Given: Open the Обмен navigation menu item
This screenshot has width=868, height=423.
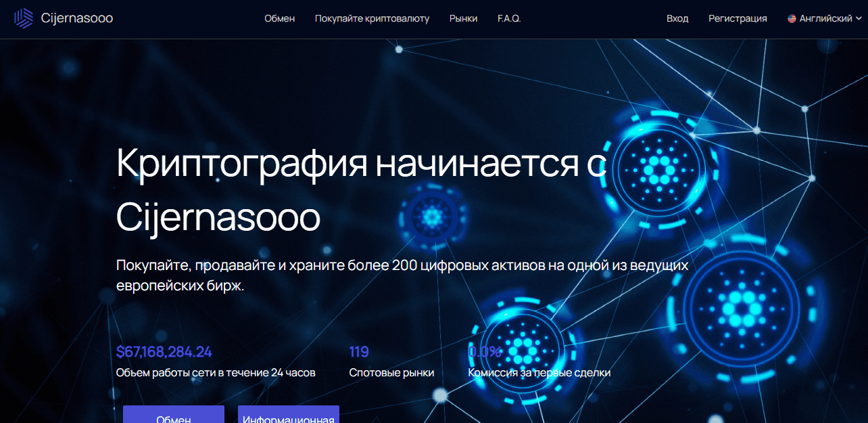Looking at the screenshot, I should [279, 19].
